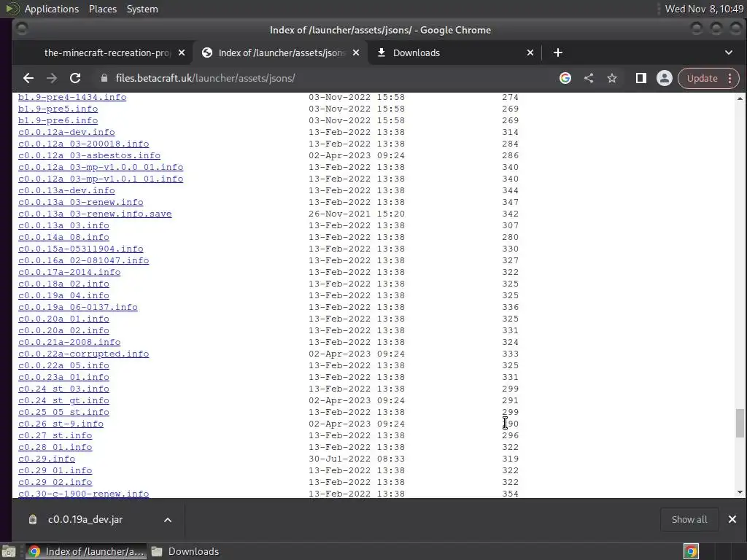Image resolution: width=747 pixels, height=560 pixels.
Task: Click the scroll down arrow
Action: (740, 492)
